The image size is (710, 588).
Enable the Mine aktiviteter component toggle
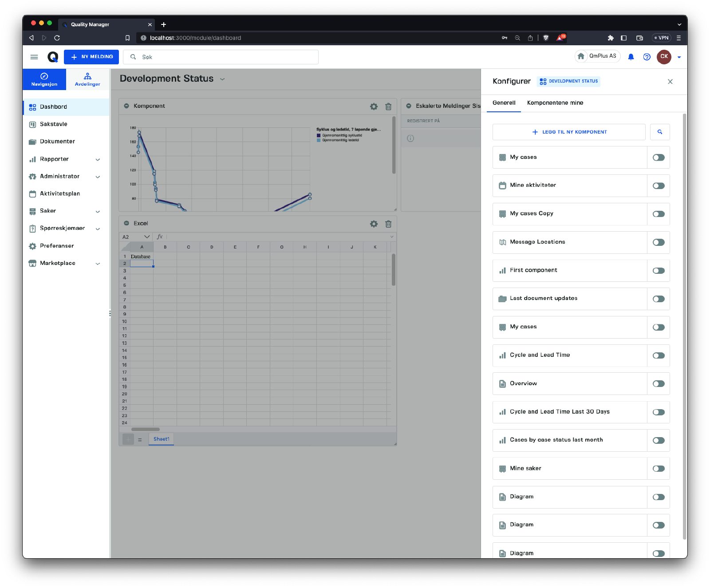(659, 185)
